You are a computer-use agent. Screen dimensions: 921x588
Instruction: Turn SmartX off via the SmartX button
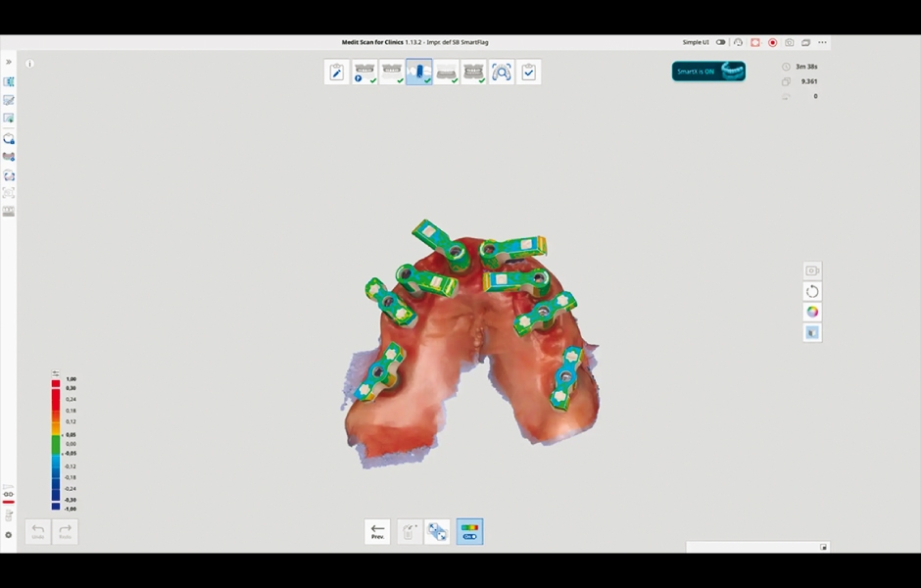coord(707,71)
